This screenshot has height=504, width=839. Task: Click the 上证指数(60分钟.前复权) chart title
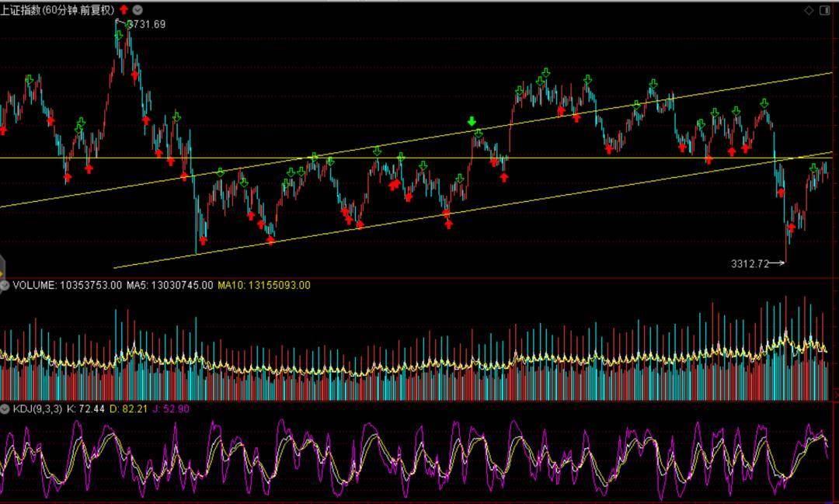coord(57,9)
